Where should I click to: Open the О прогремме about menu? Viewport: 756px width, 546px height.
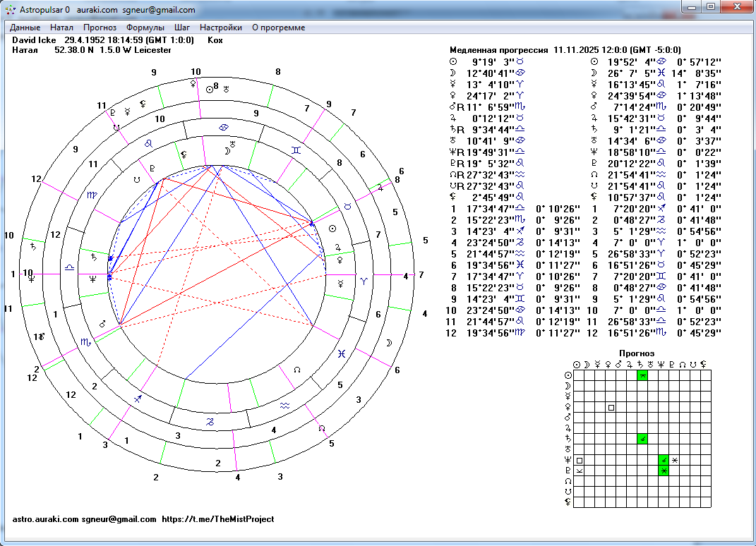point(279,28)
